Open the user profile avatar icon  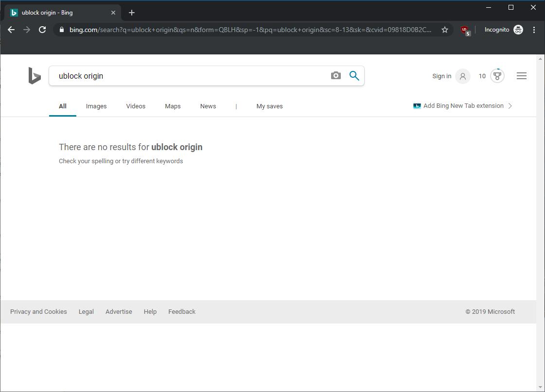coord(463,76)
